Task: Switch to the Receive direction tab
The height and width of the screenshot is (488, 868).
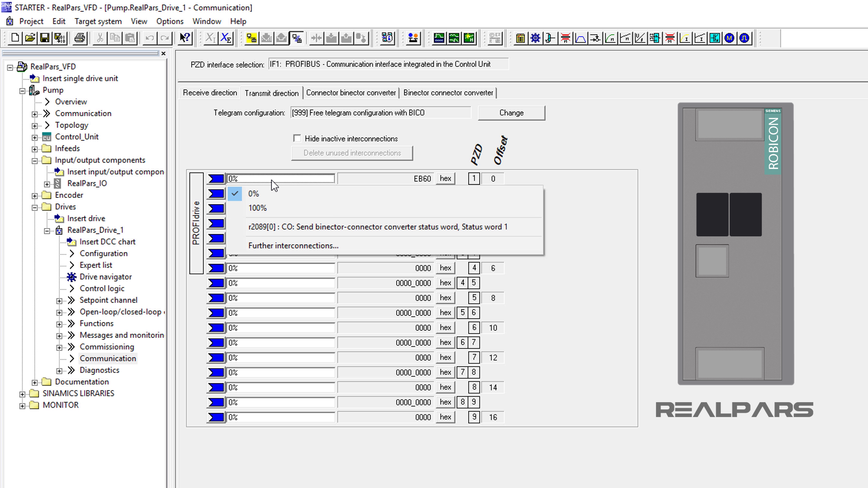Action: click(x=210, y=93)
